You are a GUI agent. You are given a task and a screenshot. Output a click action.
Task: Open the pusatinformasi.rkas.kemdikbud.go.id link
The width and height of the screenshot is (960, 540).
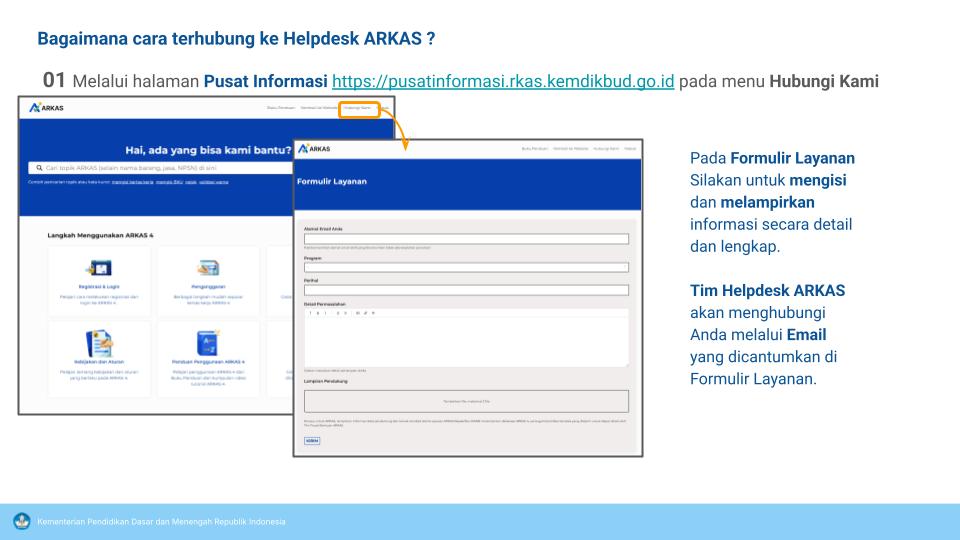click(x=503, y=81)
